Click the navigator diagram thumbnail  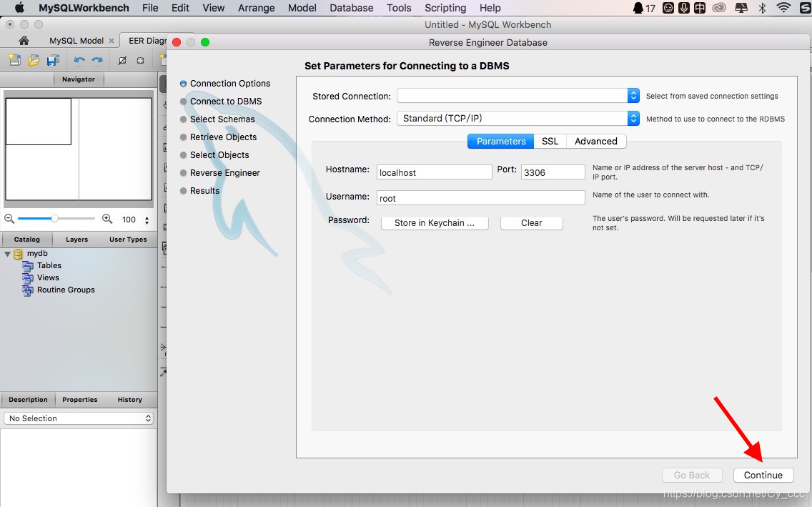coord(79,149)
